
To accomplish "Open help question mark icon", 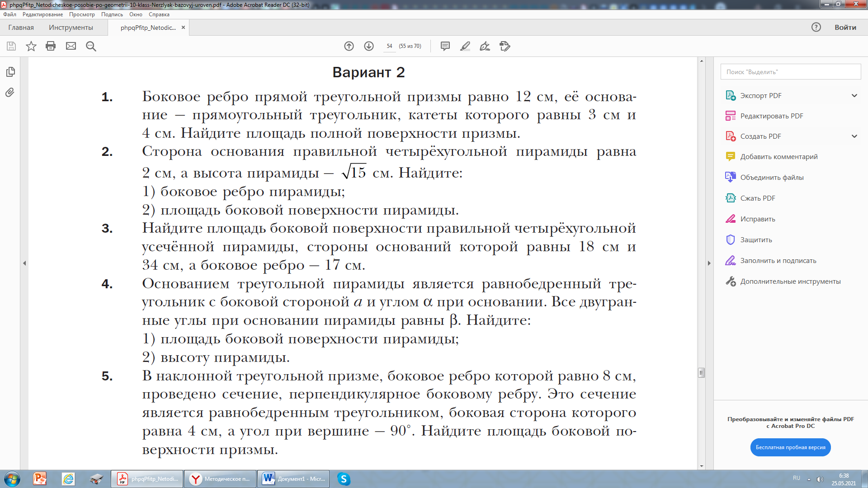I will pyautogui.click(x=816, y=27).
